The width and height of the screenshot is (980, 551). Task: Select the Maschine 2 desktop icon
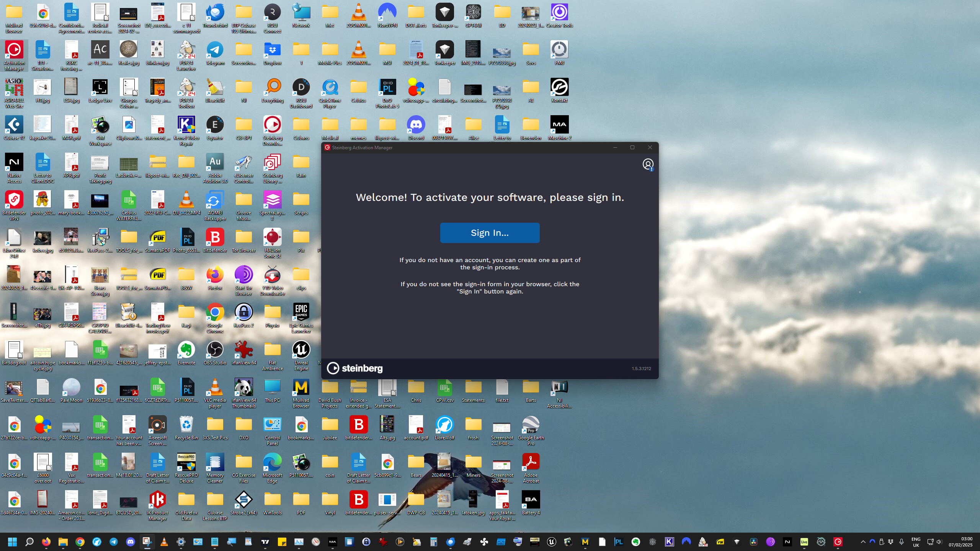(x=560, y=128)
